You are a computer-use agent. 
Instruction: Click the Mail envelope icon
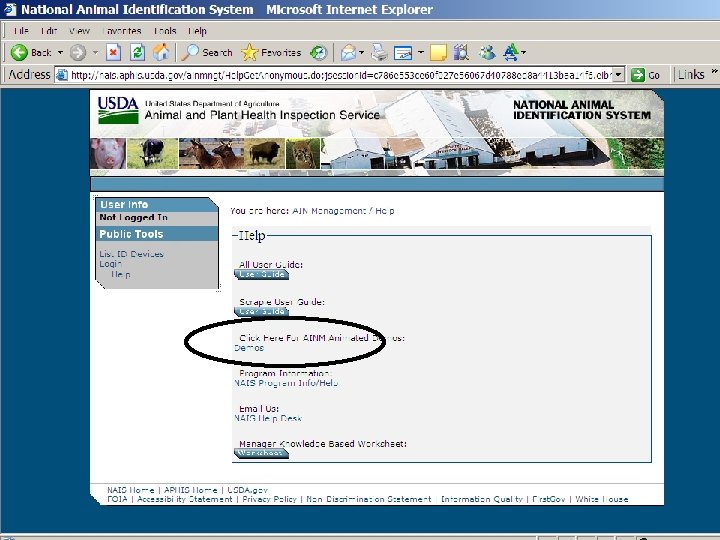coord(349,53)
